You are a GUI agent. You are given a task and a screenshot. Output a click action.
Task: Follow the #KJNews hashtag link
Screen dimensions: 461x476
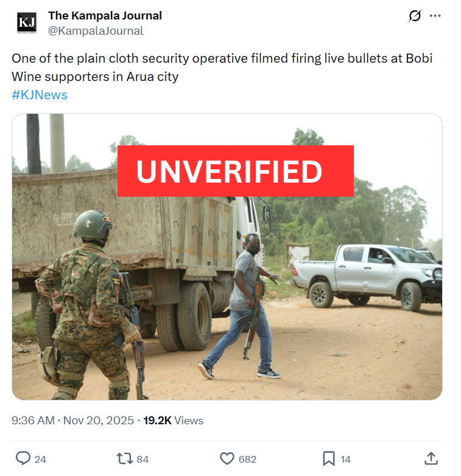tap(40, 95)
